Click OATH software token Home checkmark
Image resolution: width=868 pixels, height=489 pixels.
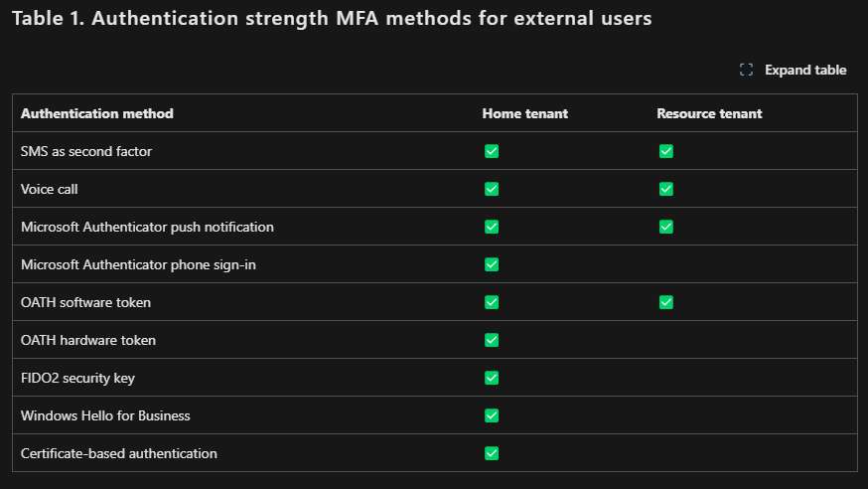[x=492, y=302]
